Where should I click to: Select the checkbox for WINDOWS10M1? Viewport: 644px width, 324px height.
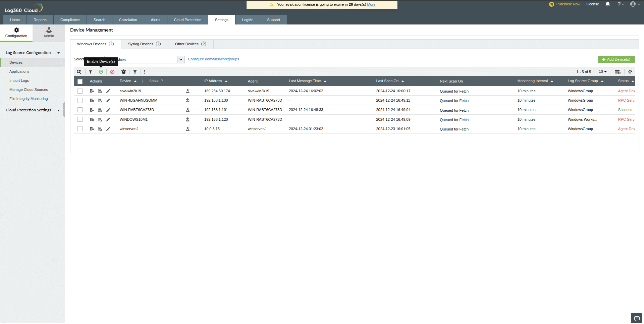[x=80, y=119]
